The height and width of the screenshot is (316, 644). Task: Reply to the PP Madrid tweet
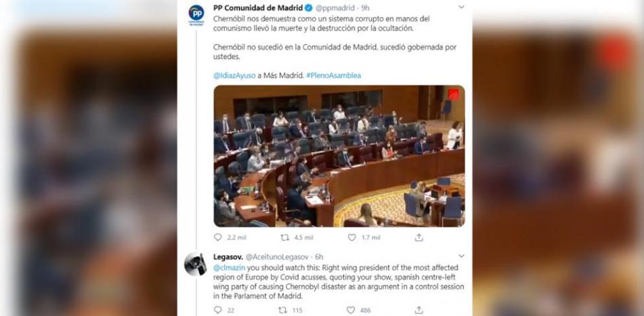click(x=217, y=238)
